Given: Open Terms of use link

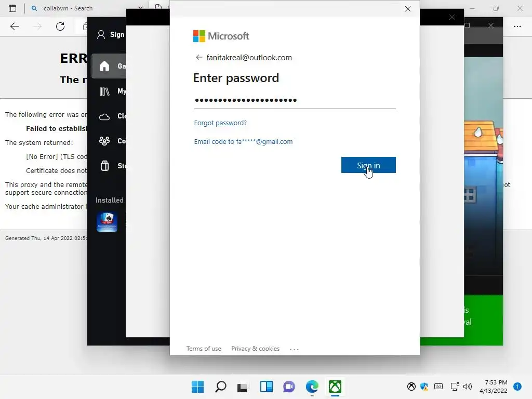Looking at the screenshot, I should pyautogui.click(x=204, y=349).
